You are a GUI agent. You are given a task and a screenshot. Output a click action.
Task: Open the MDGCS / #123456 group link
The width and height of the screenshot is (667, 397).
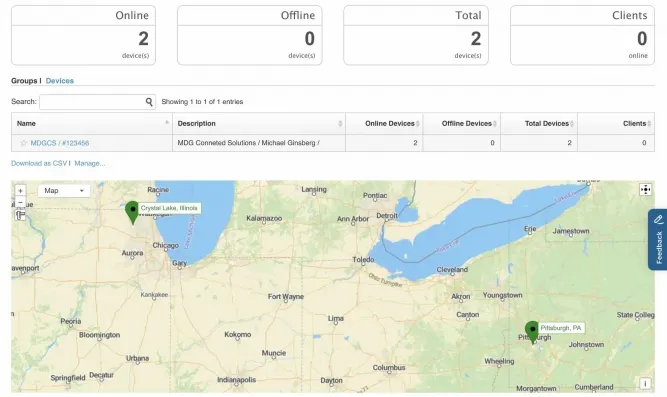pos(60,143)
